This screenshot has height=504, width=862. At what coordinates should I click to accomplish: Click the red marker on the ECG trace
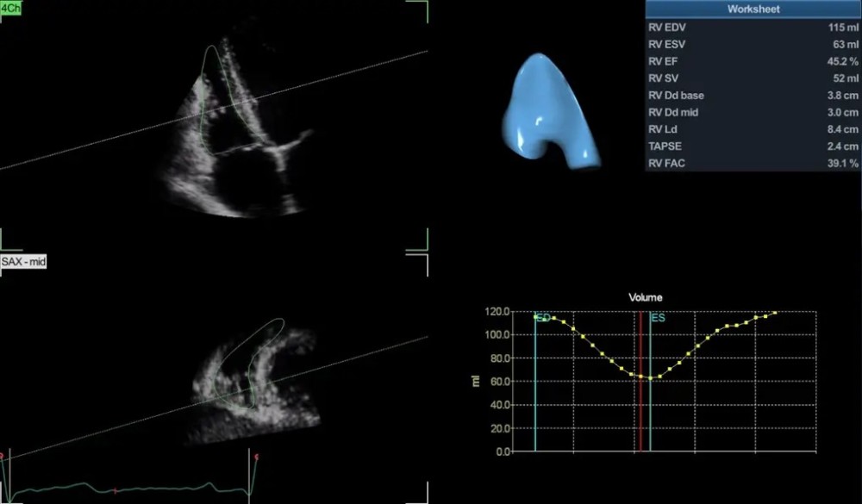[116, 490]
